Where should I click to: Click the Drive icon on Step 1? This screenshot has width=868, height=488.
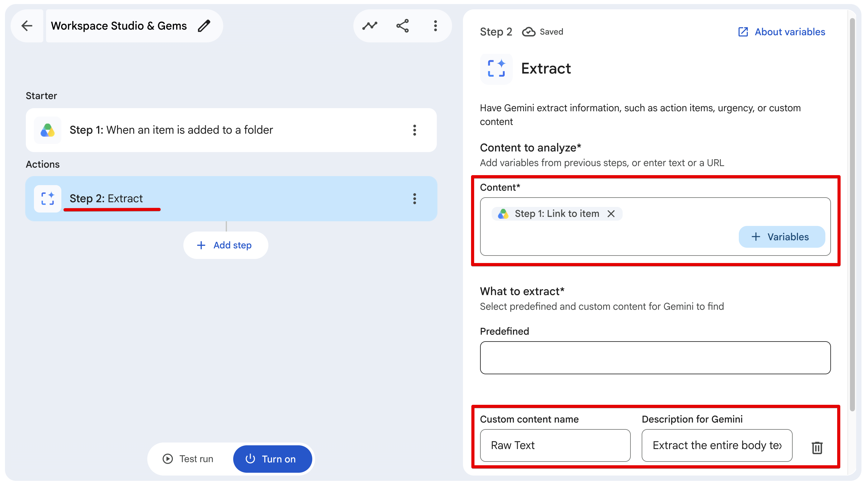[x=48, y=130]
